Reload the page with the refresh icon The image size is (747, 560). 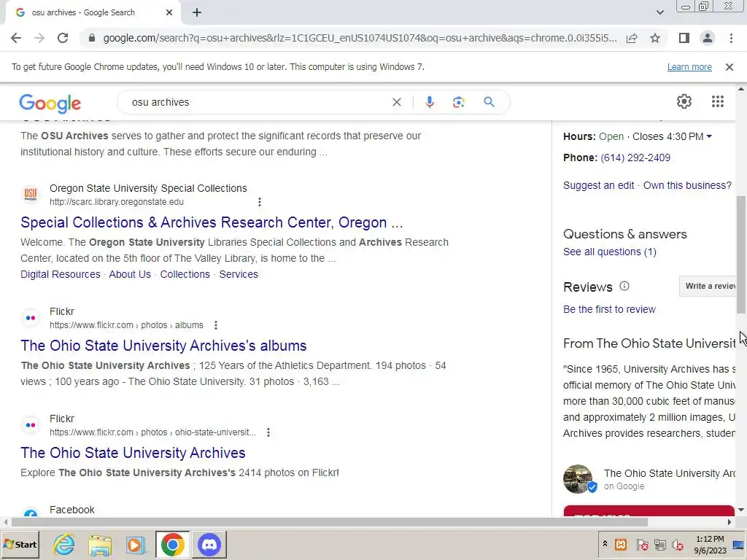[63, 38]
